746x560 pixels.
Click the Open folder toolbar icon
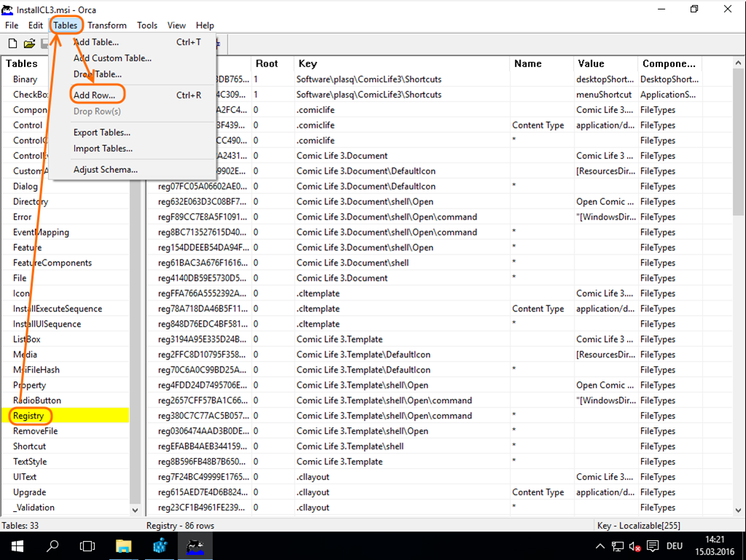29,44
